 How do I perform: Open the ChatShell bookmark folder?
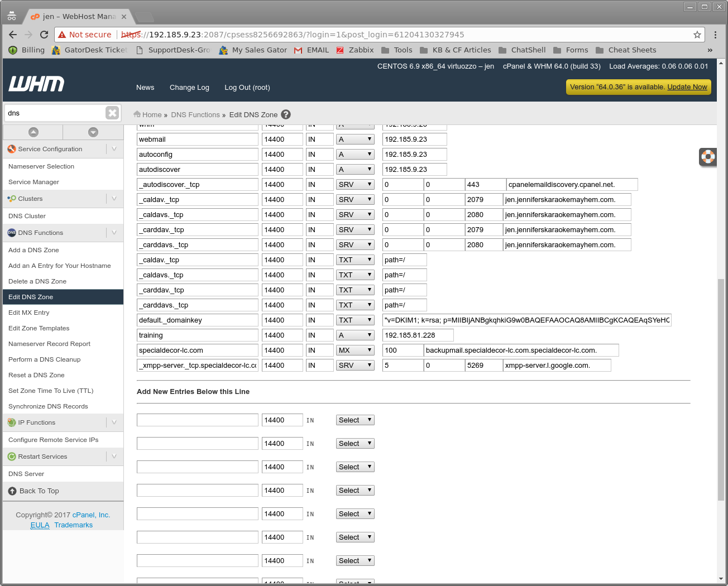pos(522,50)
